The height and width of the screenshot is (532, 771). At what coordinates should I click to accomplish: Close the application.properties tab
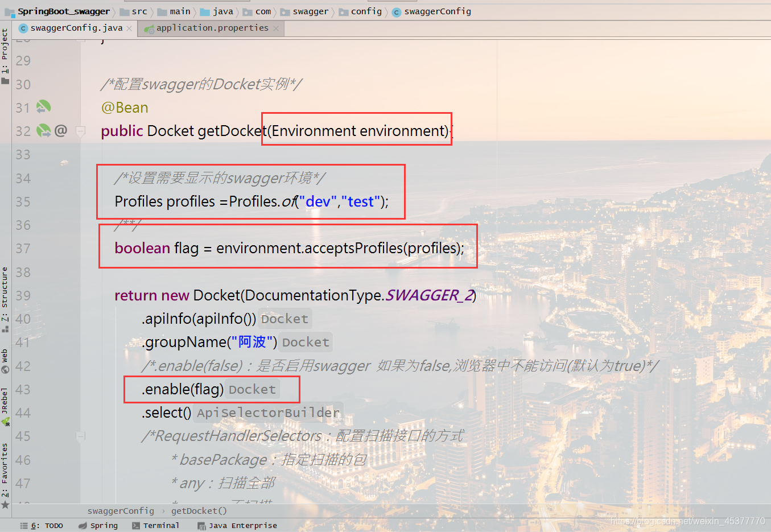(x=276, y=28)
